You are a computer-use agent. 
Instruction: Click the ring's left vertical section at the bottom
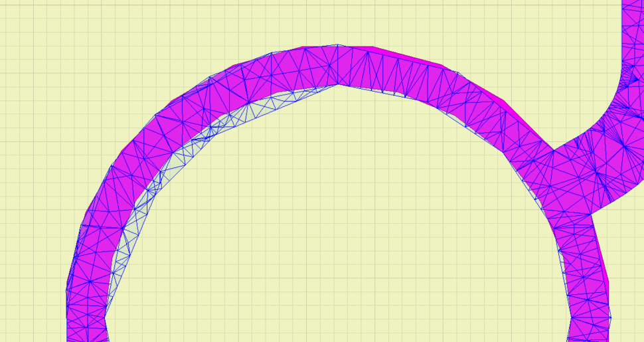point(86,312)
